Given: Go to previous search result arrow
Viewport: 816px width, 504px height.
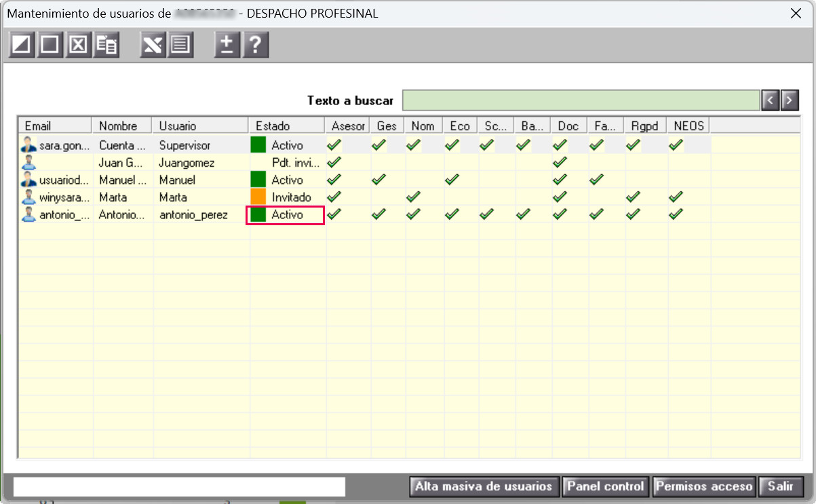Looking at the screenshot, I should click(x=770, y=100).
